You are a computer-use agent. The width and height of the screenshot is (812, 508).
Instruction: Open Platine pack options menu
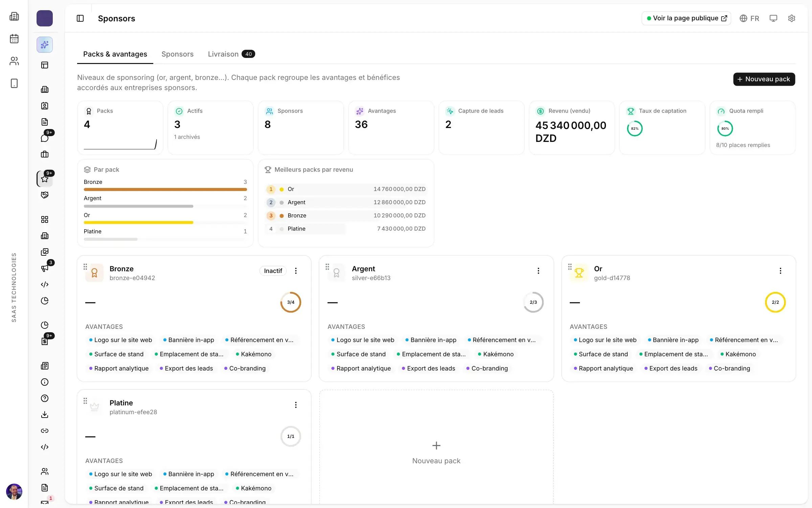tap(296, 405)
